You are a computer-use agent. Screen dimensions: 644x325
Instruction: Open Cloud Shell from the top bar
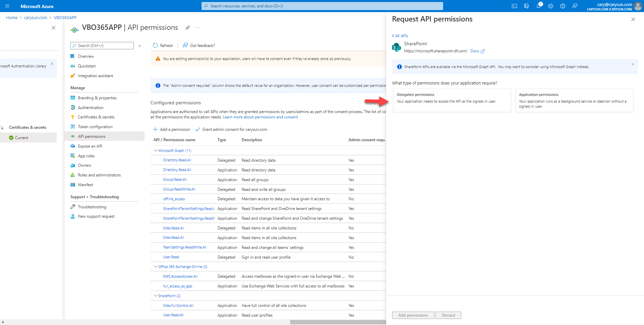click(514, 6)
